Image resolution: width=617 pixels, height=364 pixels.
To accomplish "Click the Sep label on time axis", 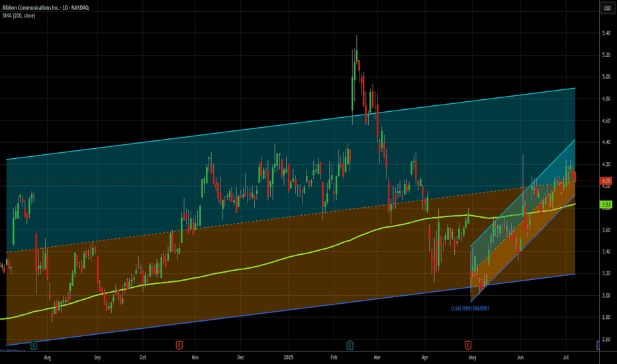I will point(97,357).
